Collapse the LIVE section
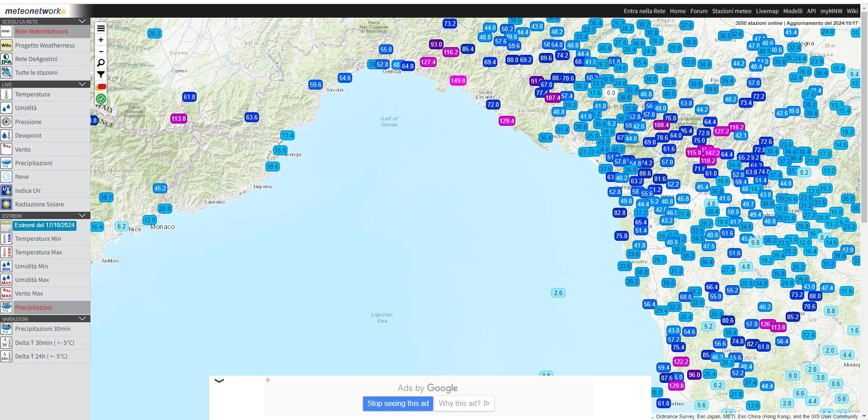Viewport: 868px width, 420px height. click(x=82, y=84)
